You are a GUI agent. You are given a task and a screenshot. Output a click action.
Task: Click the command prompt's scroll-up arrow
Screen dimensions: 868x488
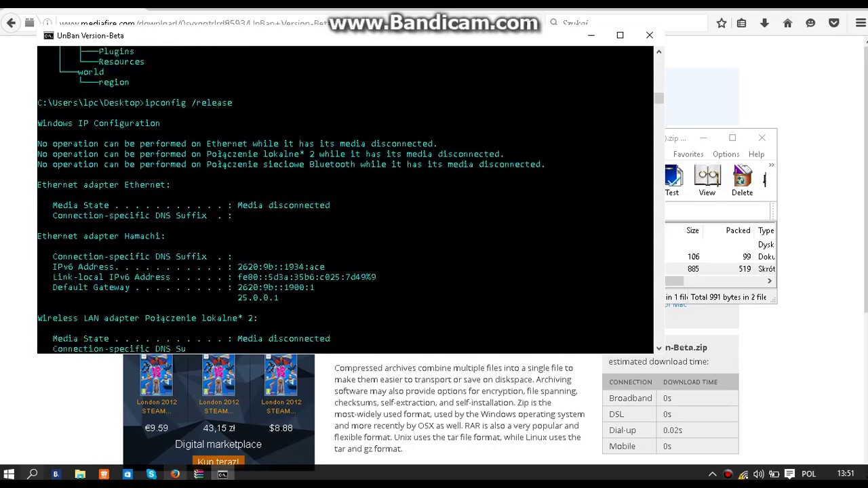click(x=658, y=52)
